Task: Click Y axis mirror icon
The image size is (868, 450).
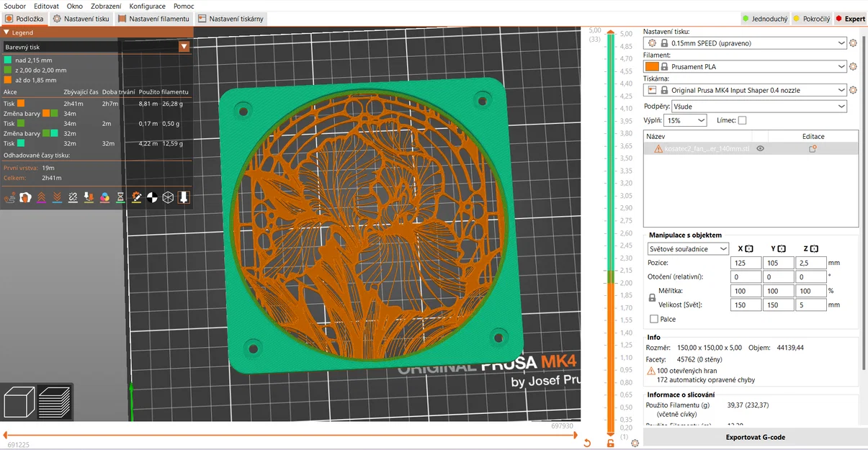Action: tap(782, 249)
